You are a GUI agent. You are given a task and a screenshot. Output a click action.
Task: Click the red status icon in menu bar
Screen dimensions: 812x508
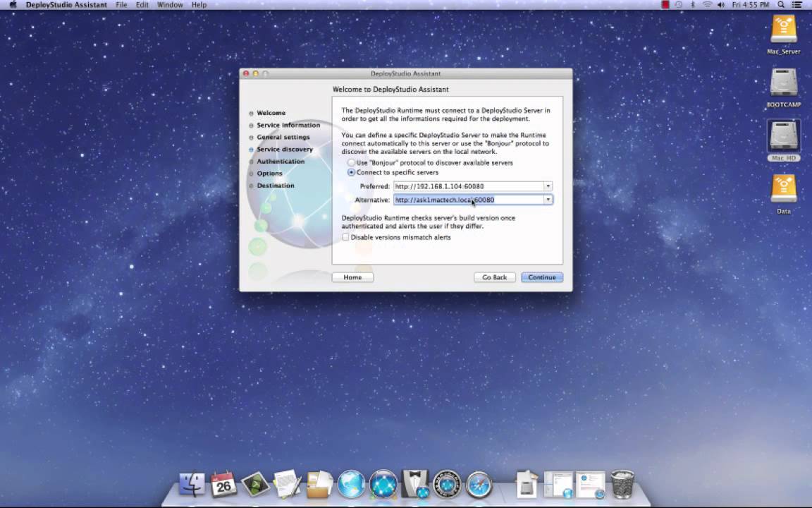point(665,5)
